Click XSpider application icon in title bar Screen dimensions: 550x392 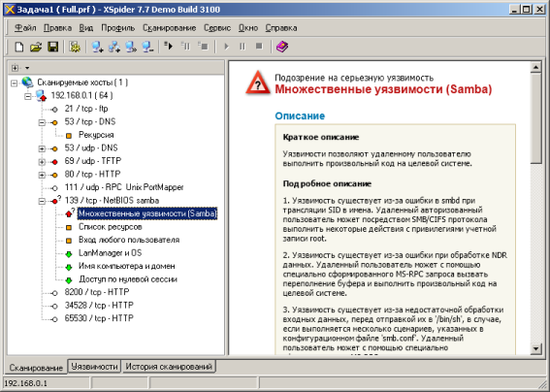10,9
